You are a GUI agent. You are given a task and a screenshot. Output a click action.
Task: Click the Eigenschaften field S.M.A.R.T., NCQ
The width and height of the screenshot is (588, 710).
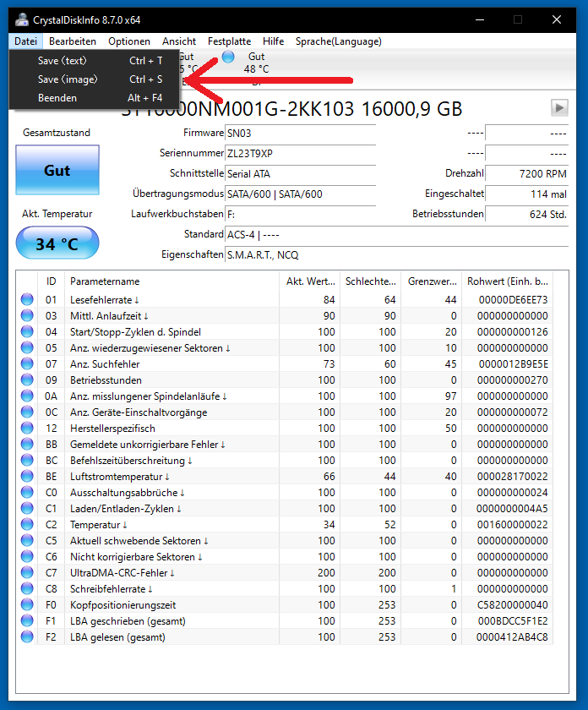coord(396,255)
